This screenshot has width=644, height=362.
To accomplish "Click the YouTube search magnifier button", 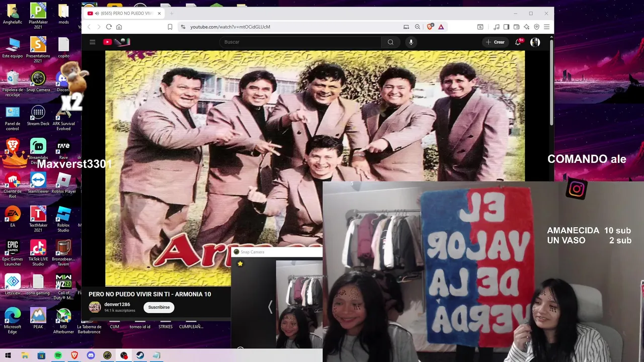I will pyautogui.click(x=390, y=42).
